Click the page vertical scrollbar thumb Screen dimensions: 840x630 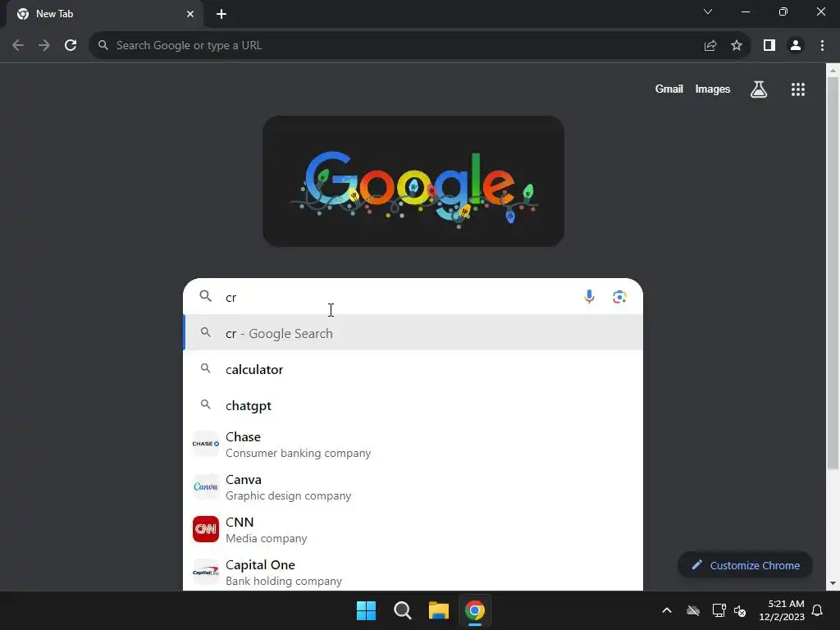(833, 273)
